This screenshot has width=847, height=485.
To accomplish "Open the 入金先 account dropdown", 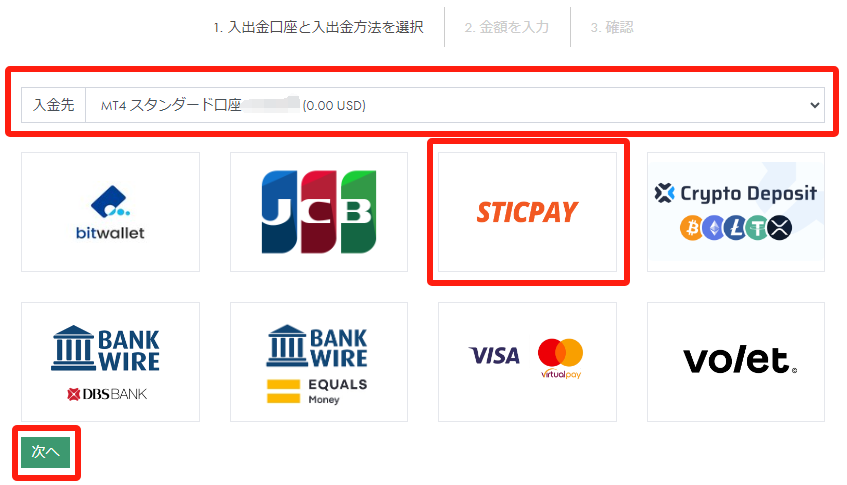I will pyautogui.click(x=455, y=105).
